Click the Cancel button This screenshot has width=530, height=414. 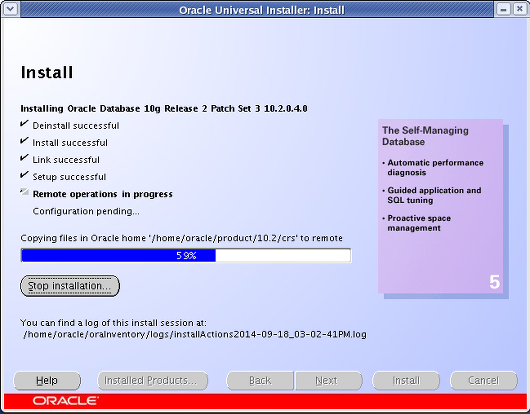[x=484, y=381]
